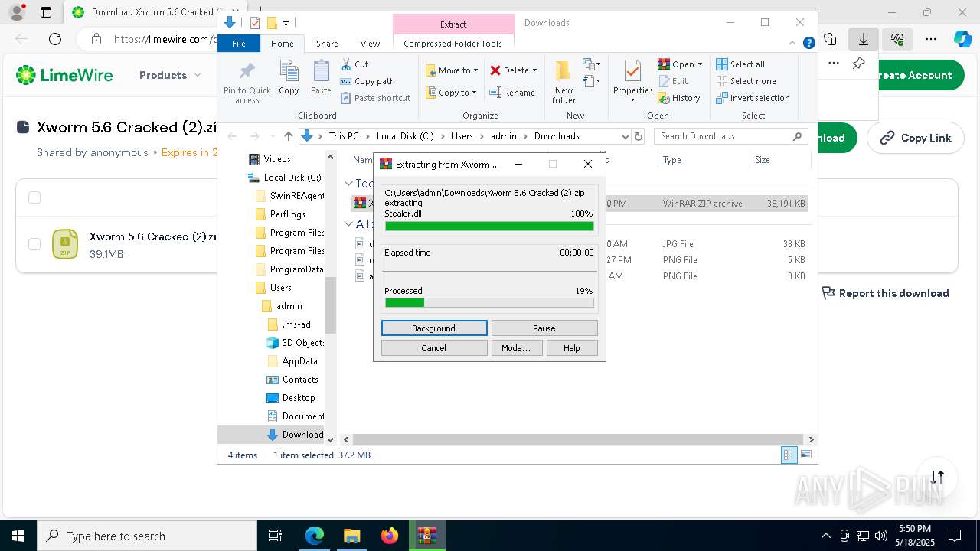980x551 pixels.
Task: Click Paste shortcut in ribbon
Action: [x=376, y=98]
